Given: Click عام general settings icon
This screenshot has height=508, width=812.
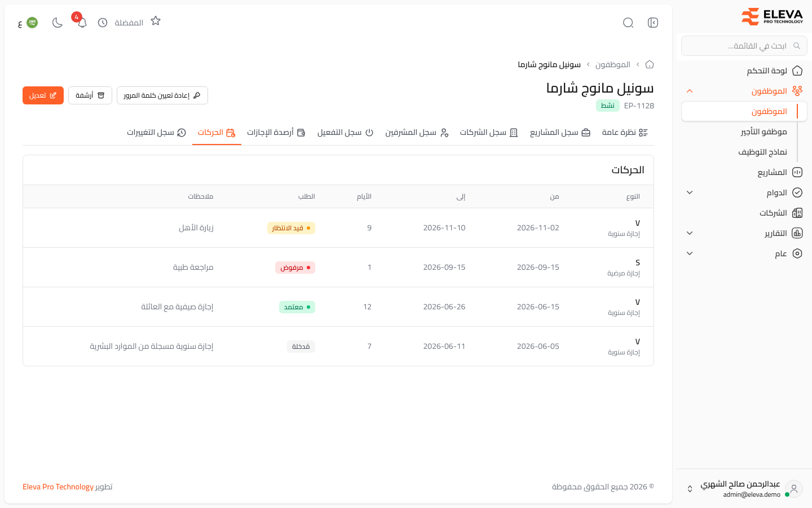Looking at the screenshot, I should [x=797, y=253].
